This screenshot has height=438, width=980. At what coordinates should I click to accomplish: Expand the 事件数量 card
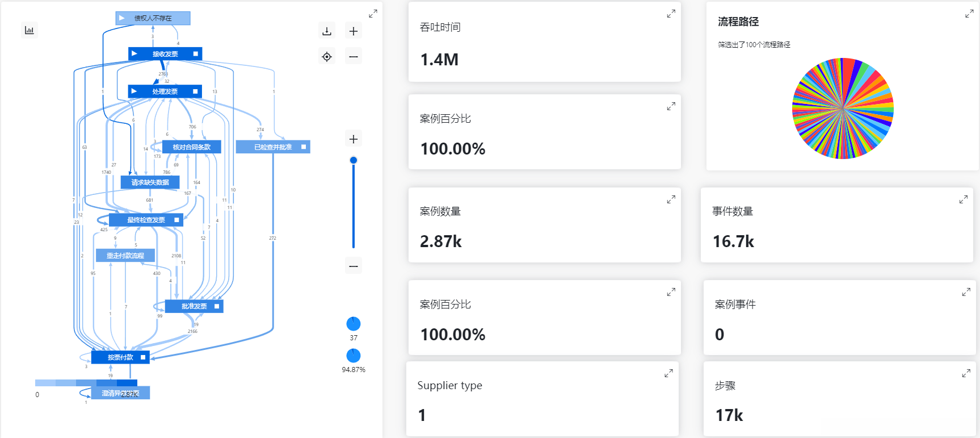tap(964, 199)
